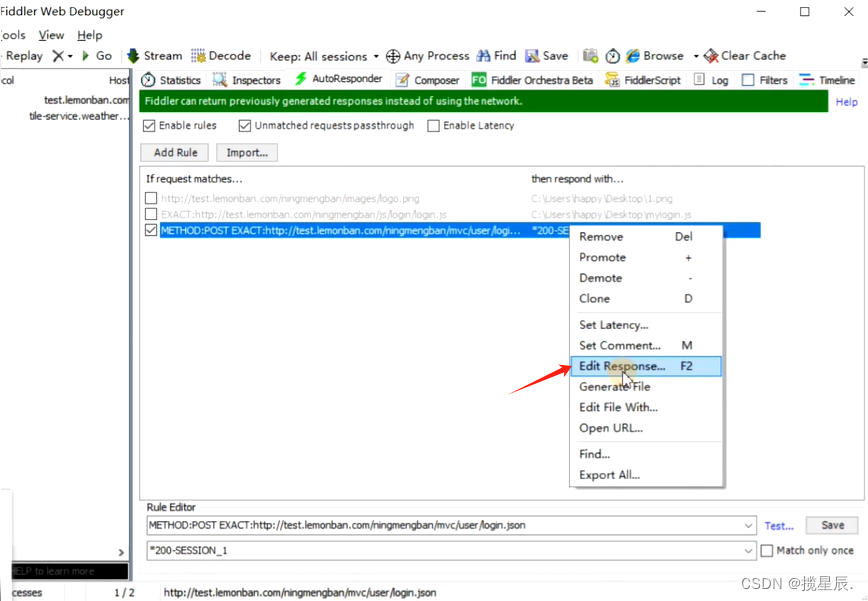Screen dimensions: 868x601
Task: Choose Set Latency... in context menu
Action: [646, 325]
